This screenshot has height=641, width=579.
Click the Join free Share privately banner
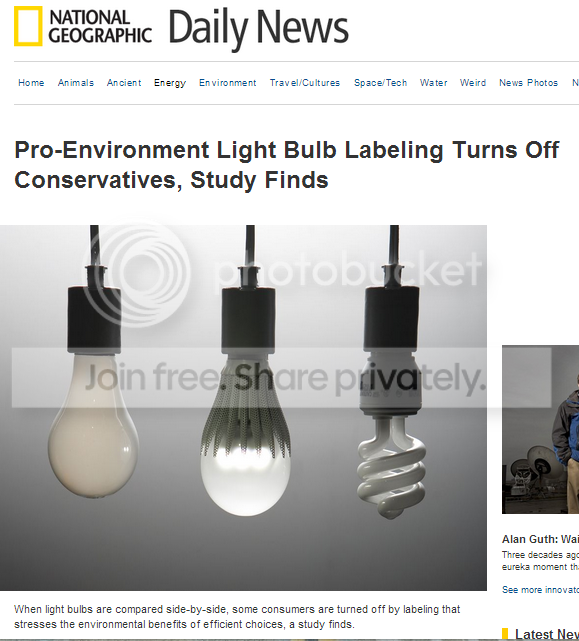[x=281, y=378]
